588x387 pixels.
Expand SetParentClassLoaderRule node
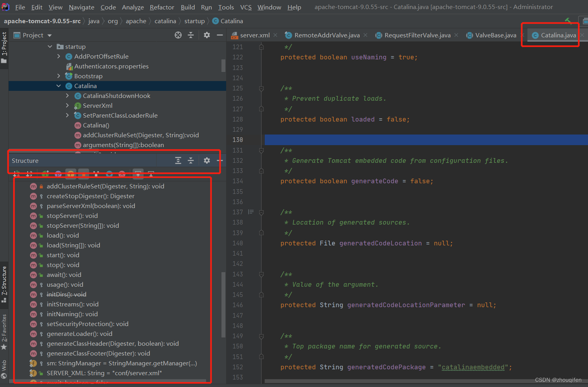point(67,115)
